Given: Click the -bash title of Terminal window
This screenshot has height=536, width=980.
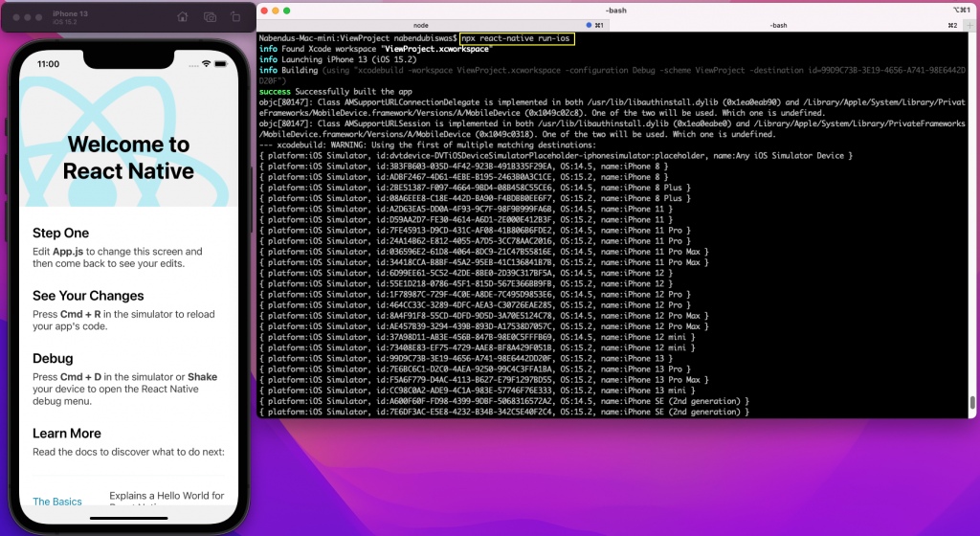Looking at the screenshot, I should click(616, 11).
